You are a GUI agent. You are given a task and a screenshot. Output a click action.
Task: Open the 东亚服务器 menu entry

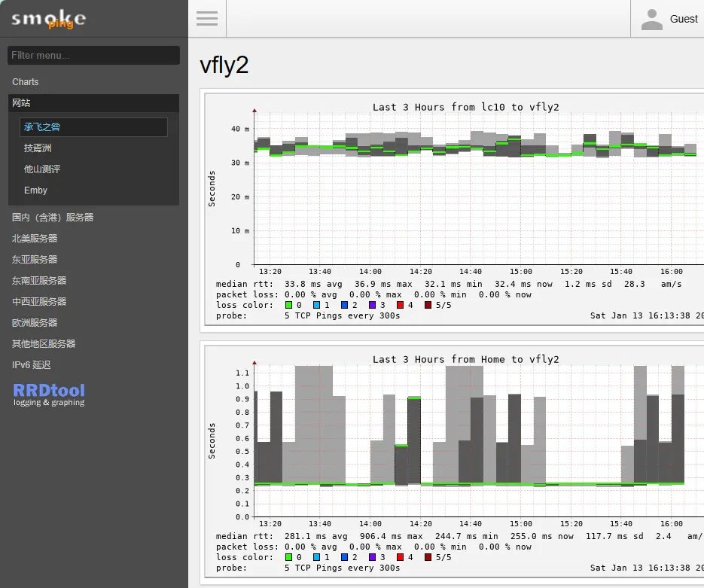(35, 260)
